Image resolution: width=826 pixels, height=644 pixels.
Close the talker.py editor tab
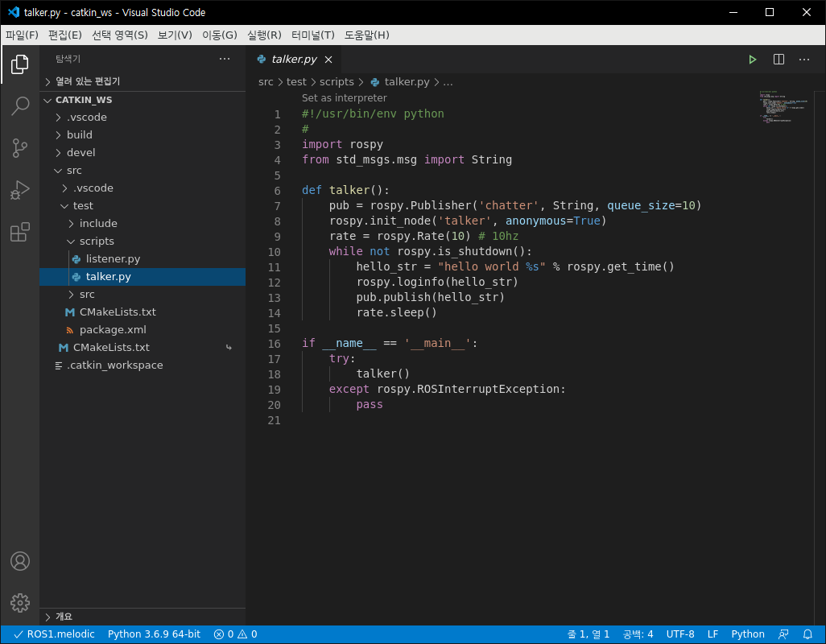328,60
